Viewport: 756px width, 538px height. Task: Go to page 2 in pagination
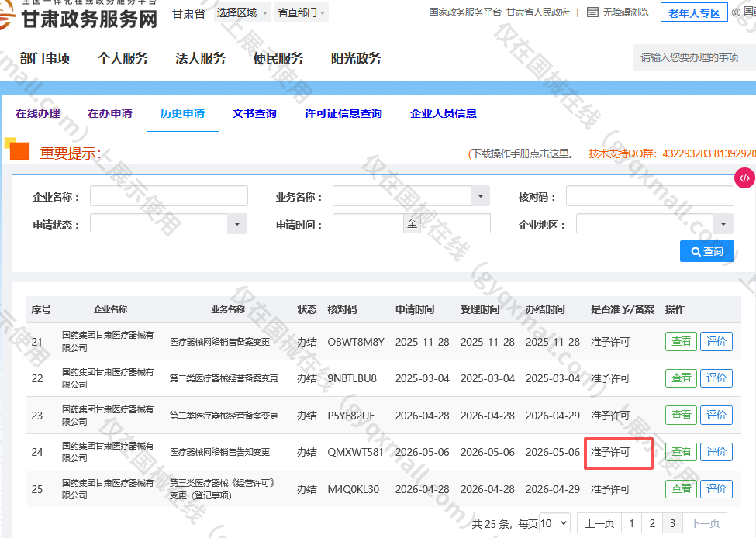coord(652,523)
